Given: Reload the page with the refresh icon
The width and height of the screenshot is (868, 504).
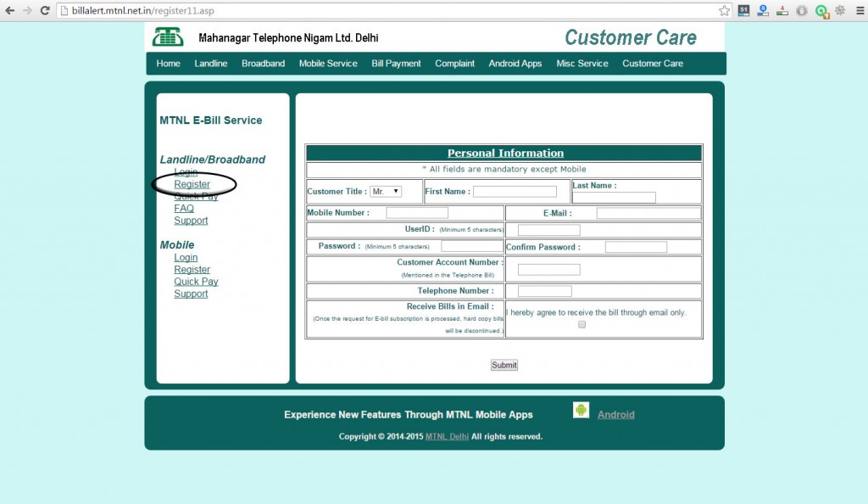Looking at the screenshot, I should point(45,10).
